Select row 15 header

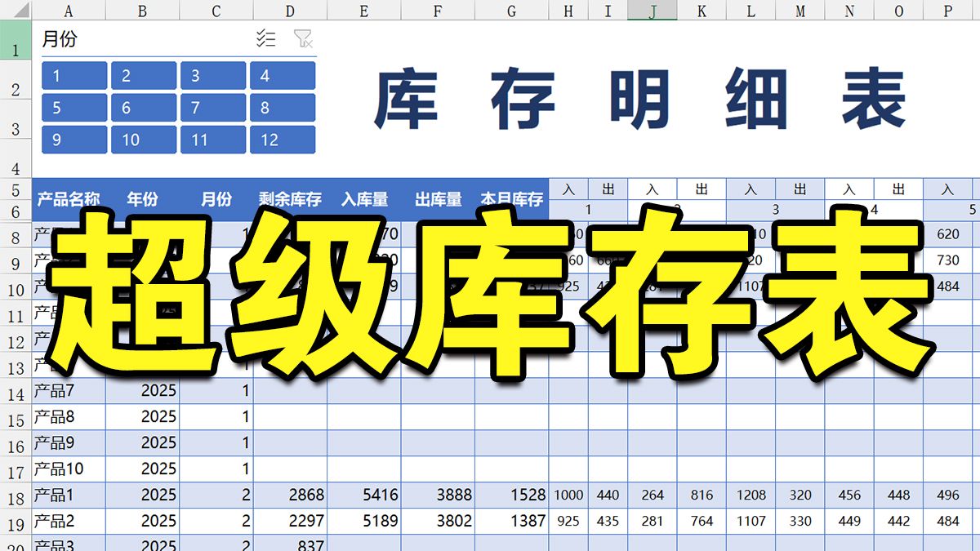pyautogui.click(x=16, y=417)
